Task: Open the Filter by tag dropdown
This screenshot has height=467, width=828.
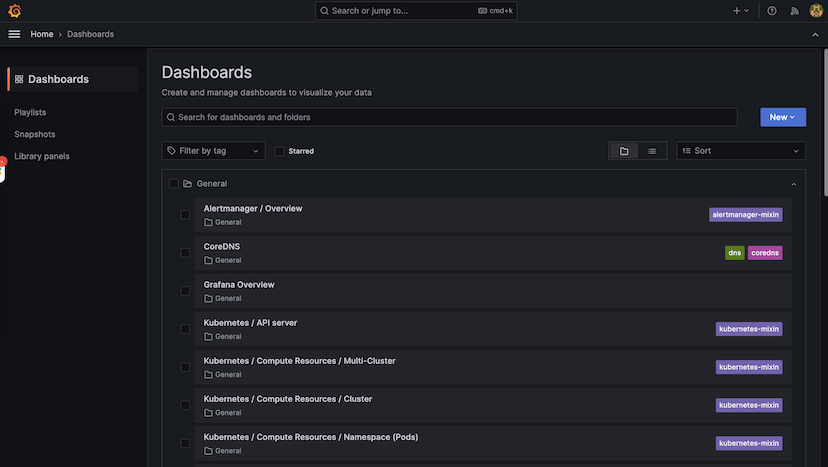Action: 213,151
